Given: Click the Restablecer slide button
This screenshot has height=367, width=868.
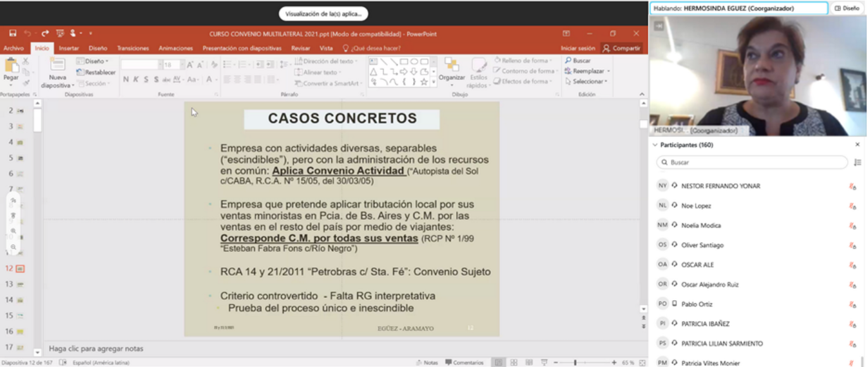Looking at the screenshot, I should point(96,72).
